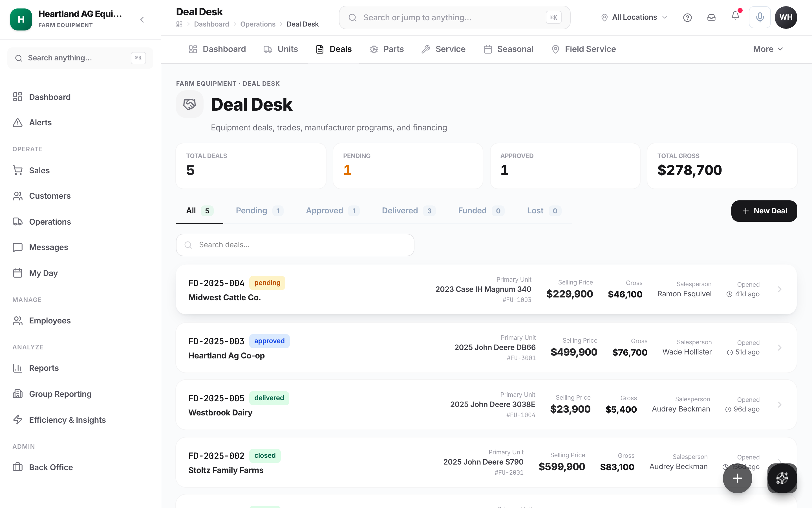
Task: Click the breadcrumb home grid icon
Action: click(x=179, y=24)
